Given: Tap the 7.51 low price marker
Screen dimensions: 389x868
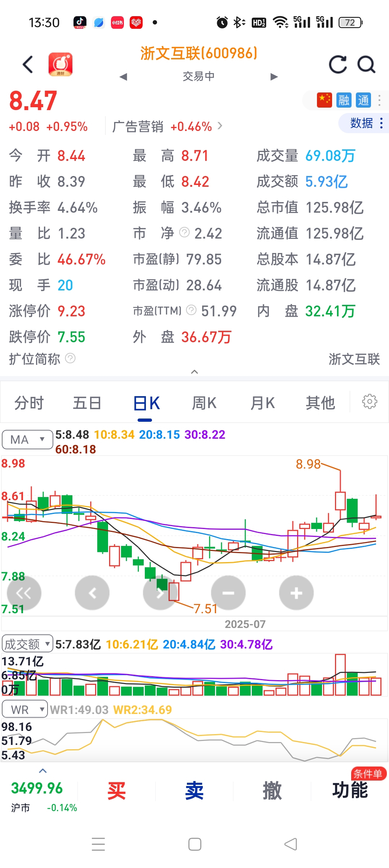Looking at the screenshot, I should [206, 609].
